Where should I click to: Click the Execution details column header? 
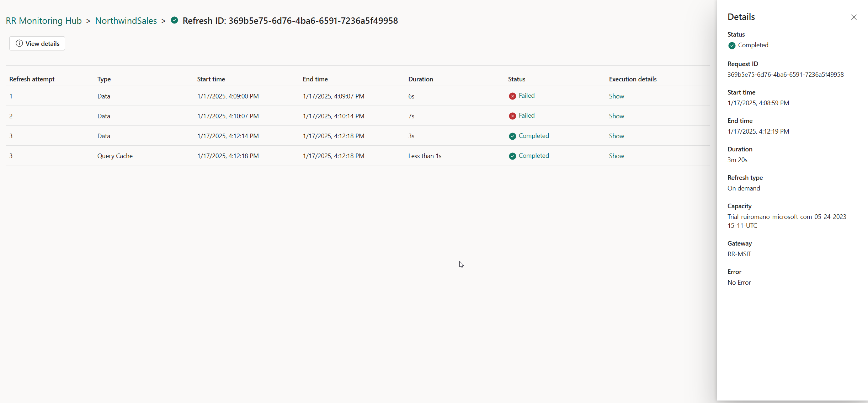click(633, 79)
